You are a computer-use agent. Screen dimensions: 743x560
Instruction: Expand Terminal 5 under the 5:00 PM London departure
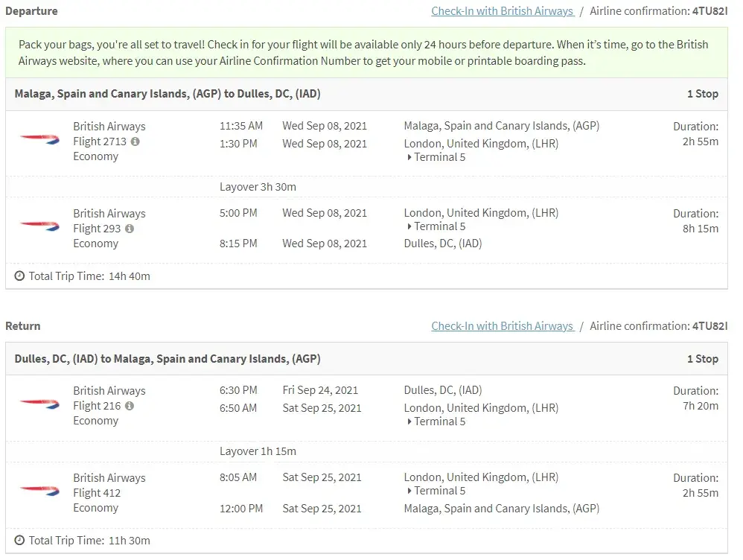click(436, 226)
